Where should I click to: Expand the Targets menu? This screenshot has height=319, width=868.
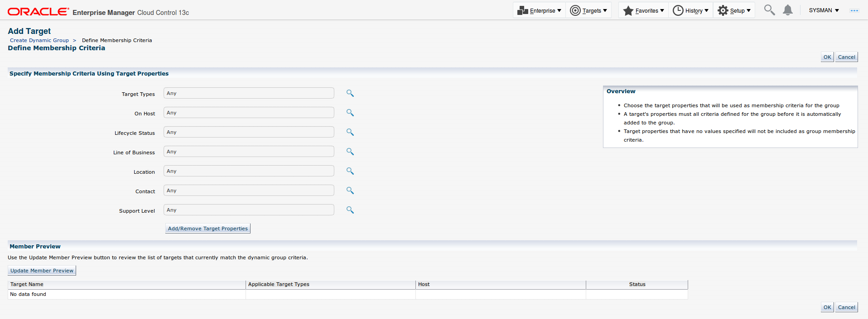(588, 10)
